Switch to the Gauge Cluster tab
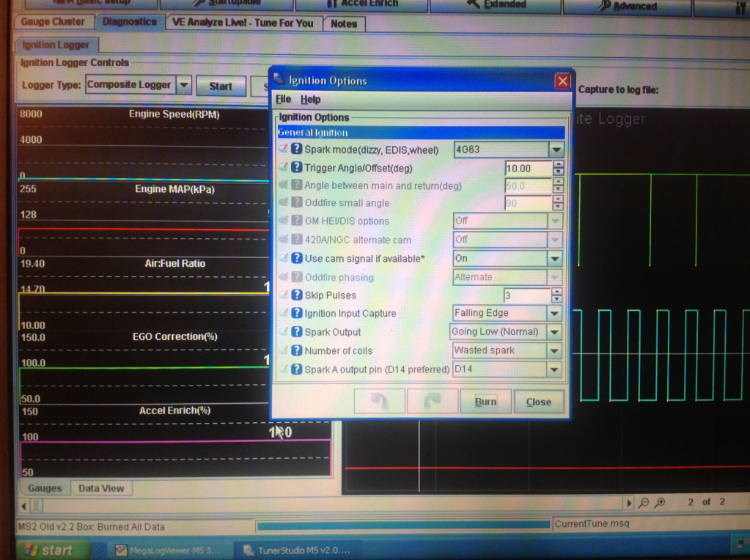Screen dimensions: 750x560 click(54, 22)
